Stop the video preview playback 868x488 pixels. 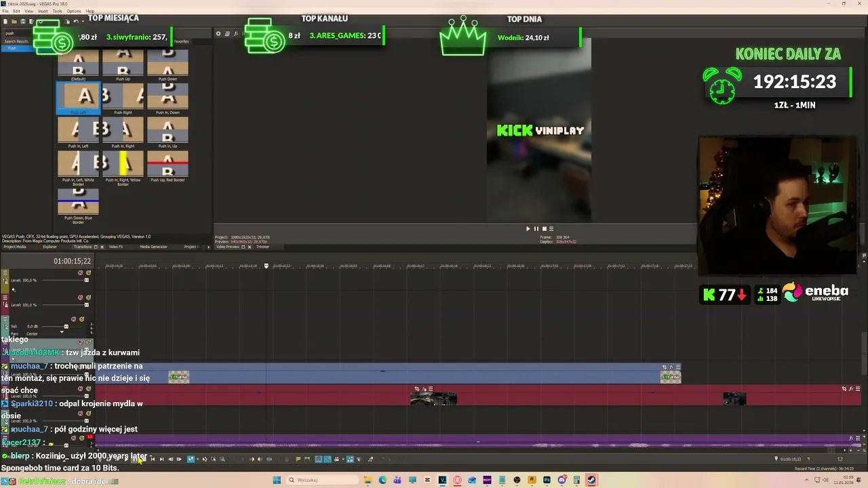544,228
